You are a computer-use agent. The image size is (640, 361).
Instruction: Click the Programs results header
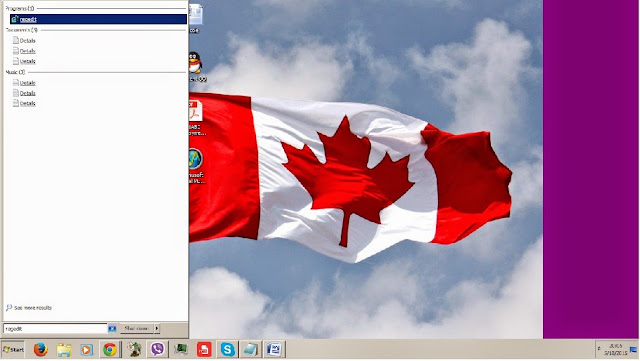pyautogui.click(x=20, y=8)
